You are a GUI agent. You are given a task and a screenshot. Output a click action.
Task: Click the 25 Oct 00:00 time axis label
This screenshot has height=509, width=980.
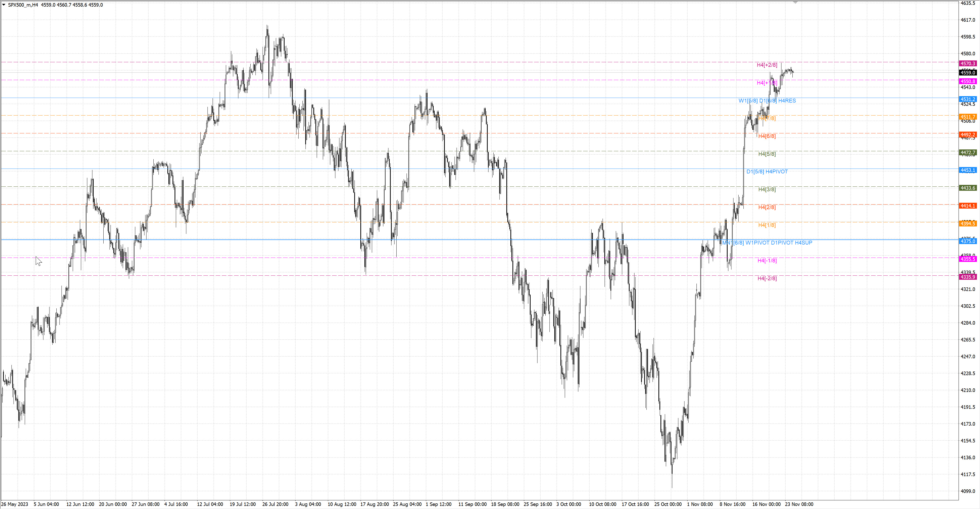point(668,504)
